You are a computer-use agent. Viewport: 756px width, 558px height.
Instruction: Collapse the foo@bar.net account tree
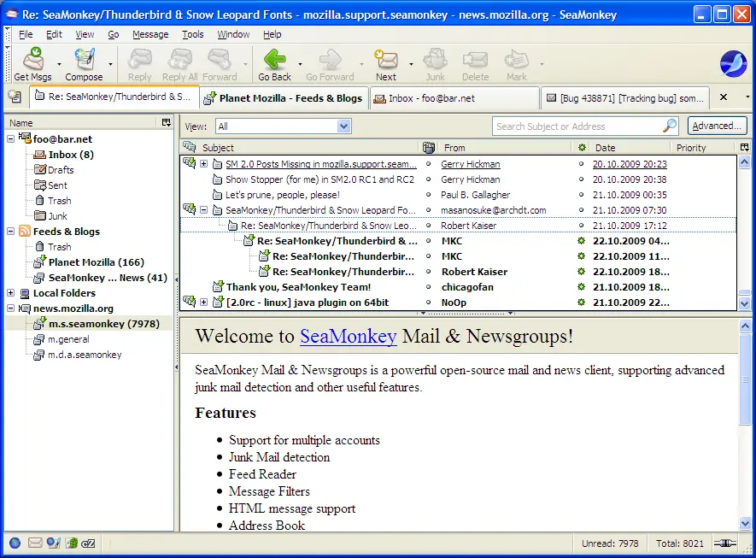(x=10, y=139)
